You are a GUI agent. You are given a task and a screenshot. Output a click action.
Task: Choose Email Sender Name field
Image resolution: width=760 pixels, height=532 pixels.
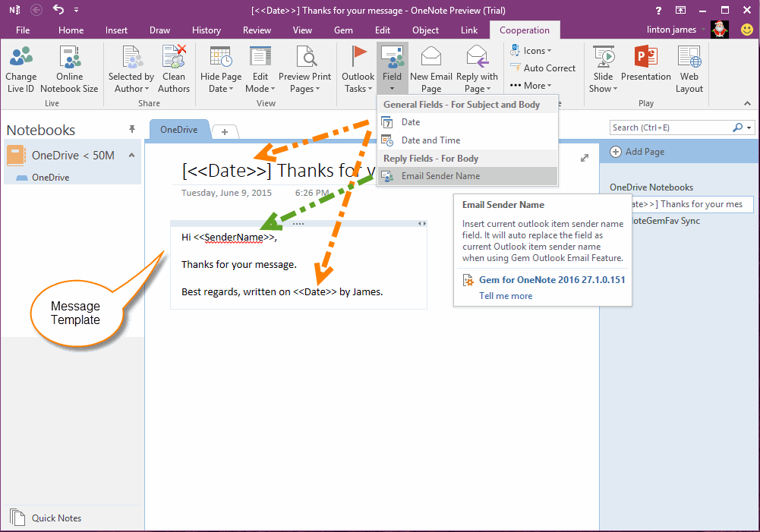coord(468,176)
